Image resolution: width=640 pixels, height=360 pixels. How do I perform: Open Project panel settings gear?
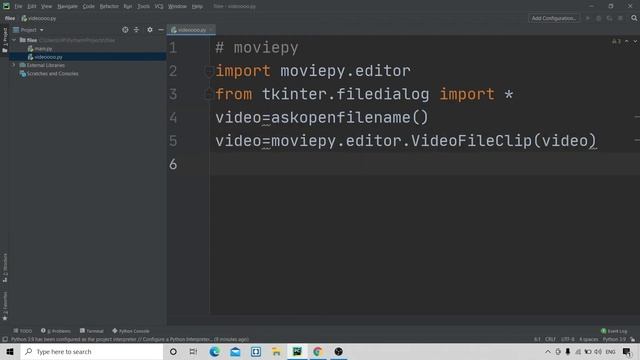[x=150, y=30]
